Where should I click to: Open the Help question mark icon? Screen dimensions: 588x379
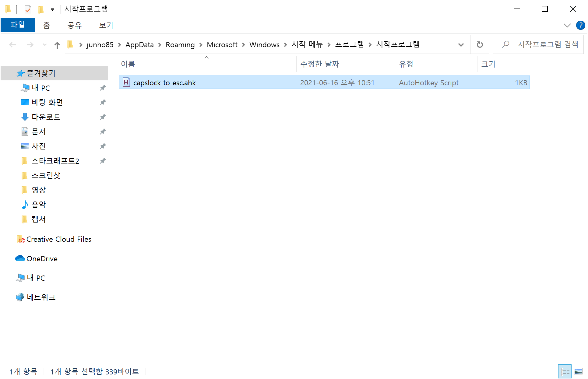580,25
